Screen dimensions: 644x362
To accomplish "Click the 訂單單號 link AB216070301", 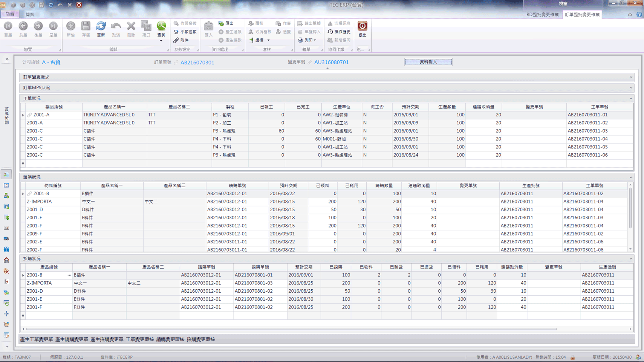I will pyautogui.click(x=197, y=63).
